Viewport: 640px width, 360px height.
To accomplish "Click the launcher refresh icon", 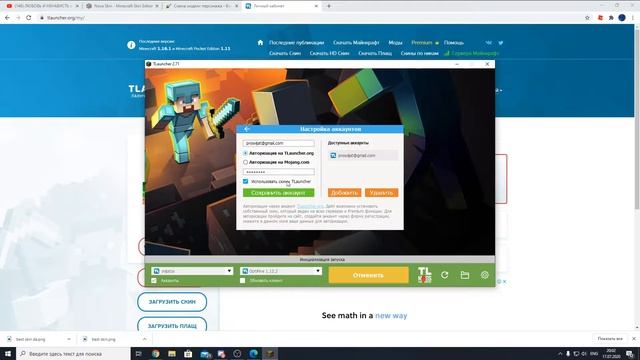I will point(444,275).
